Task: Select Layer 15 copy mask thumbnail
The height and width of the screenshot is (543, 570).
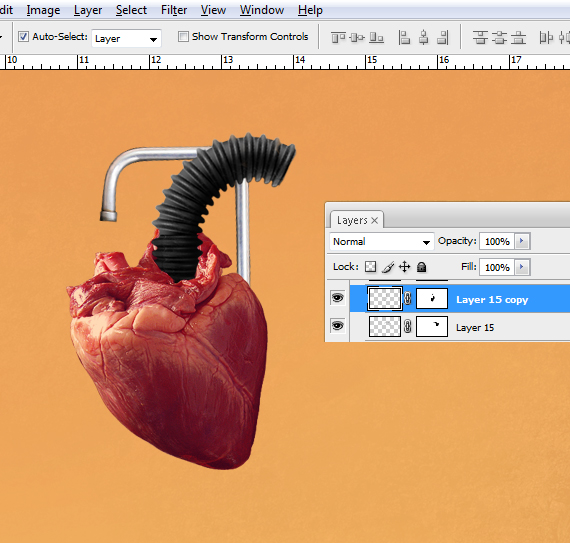Action: pos(431,298)
